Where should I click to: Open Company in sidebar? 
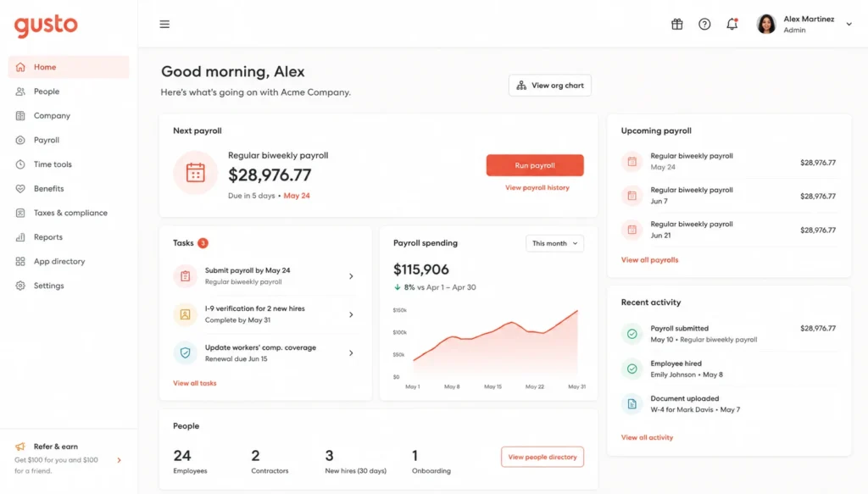coord(69,115)
